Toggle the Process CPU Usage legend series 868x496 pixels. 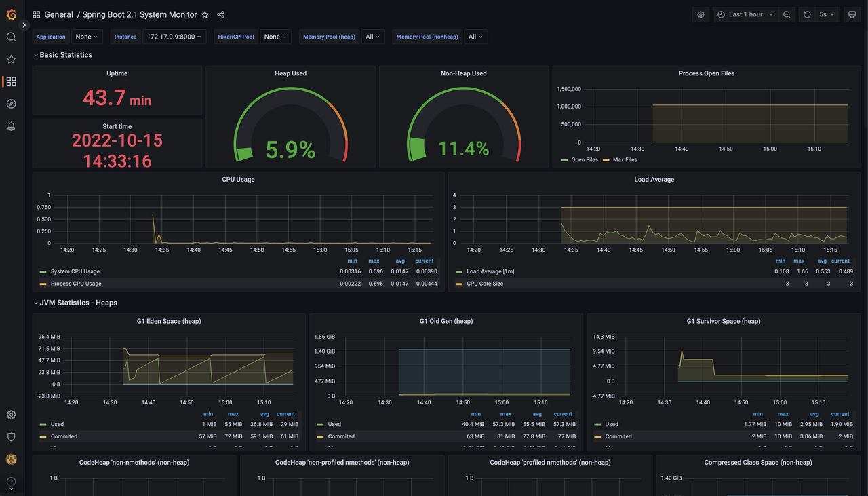(x=76, y=284)
